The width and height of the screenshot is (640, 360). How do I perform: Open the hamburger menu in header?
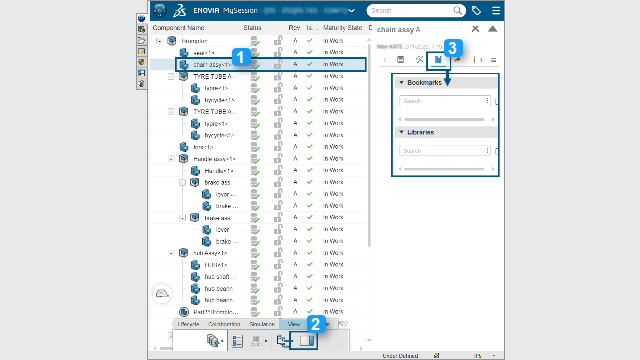[496, 11]
